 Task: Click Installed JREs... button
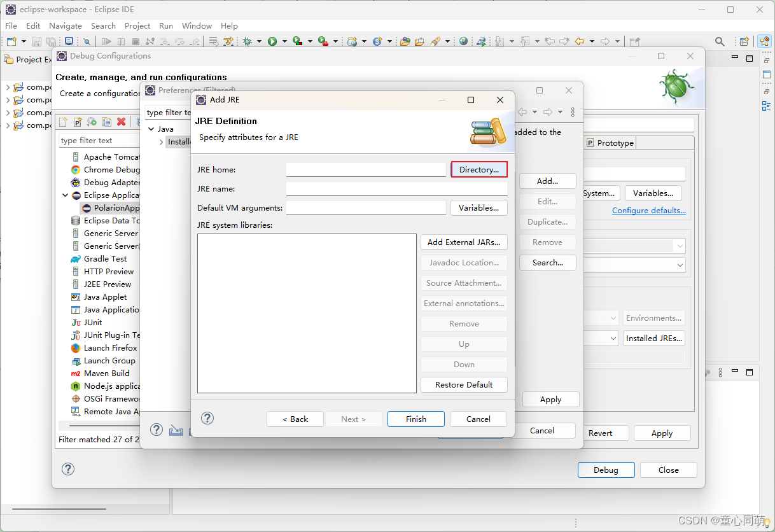[655, 338]
